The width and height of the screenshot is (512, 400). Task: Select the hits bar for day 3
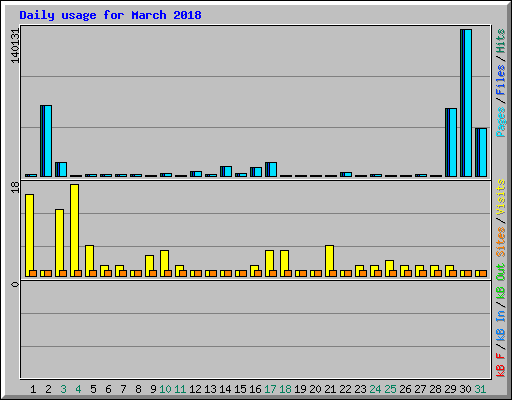[61, 169]
